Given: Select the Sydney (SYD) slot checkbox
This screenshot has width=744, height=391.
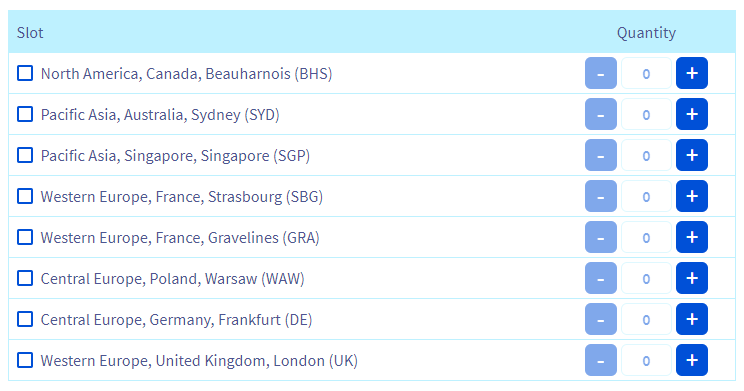Looking at the screenshot, I should pos(25,114).
